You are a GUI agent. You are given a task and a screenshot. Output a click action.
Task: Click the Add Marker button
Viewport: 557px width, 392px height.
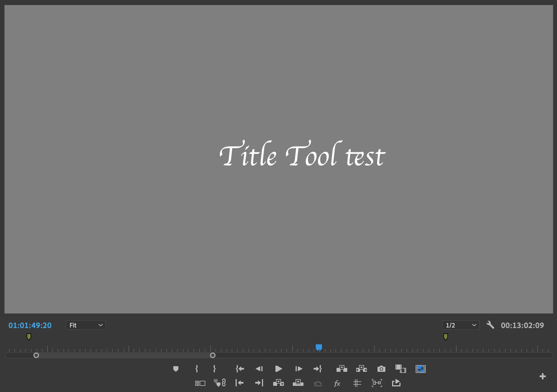pos(176,369)
